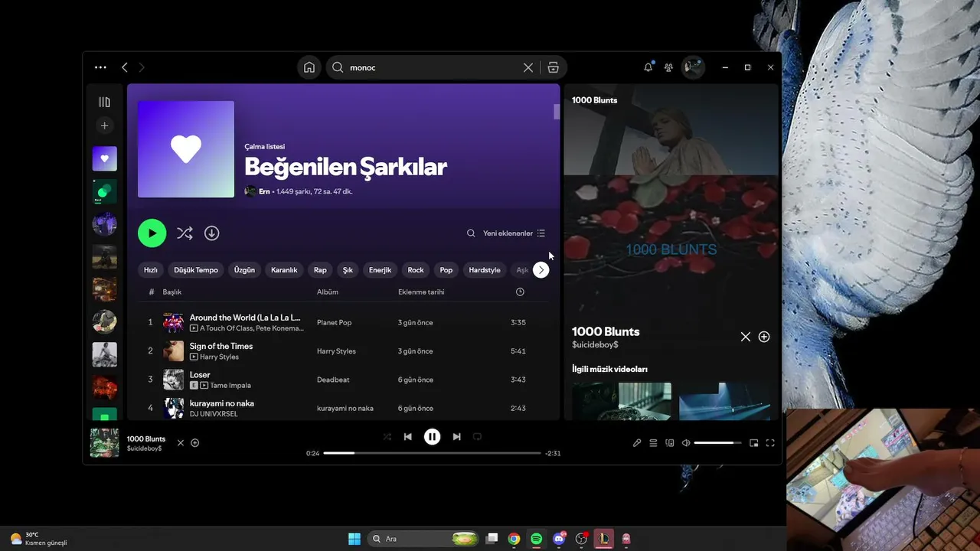Open Friend Activity icon
The image size is (980, 551).
668,67
